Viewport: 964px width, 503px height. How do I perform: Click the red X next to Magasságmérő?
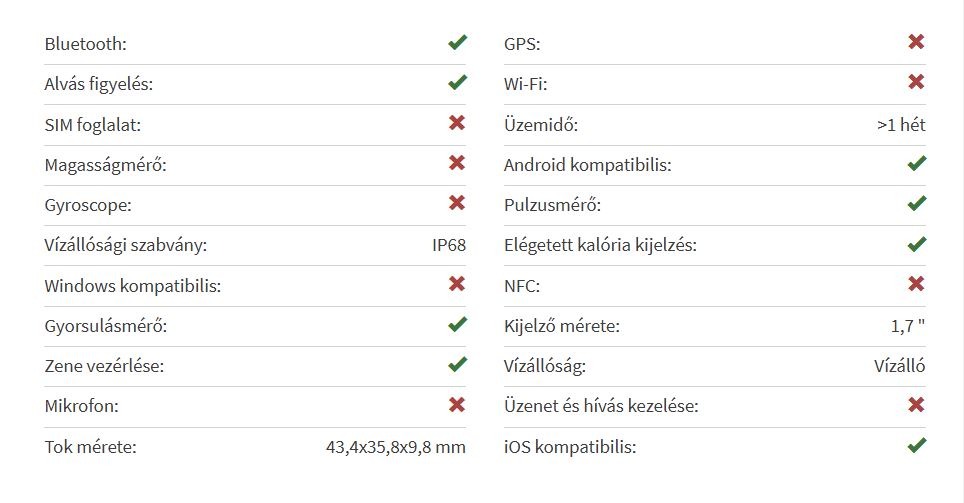(457, 163)
